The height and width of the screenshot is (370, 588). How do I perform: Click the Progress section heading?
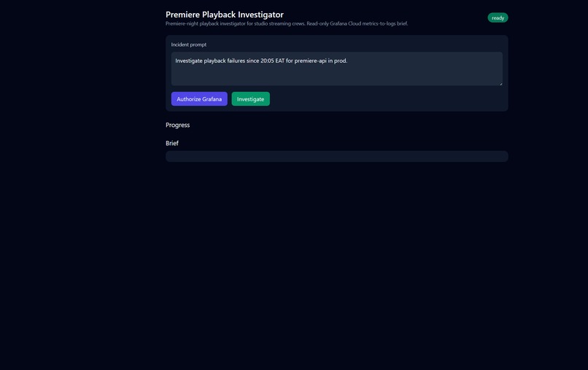click(178, 125)
